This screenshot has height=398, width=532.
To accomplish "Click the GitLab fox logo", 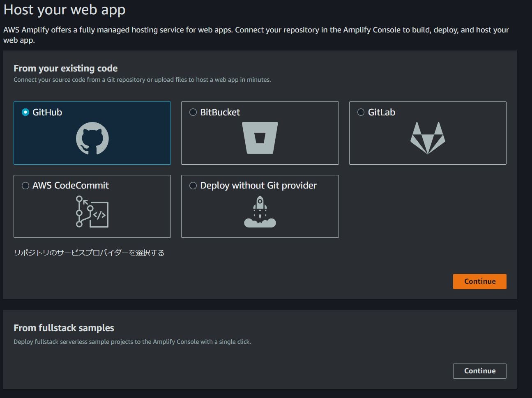I will coord(427,137).
